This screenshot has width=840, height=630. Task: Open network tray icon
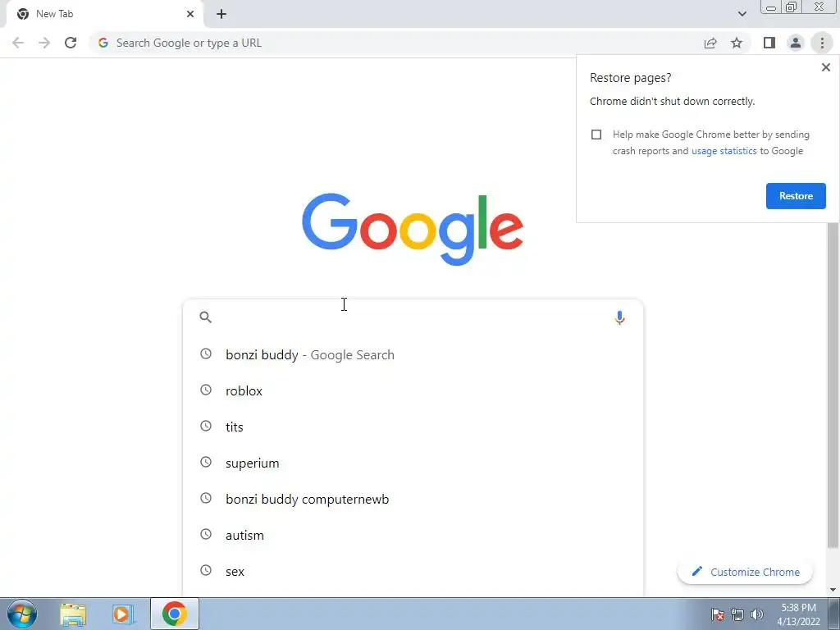pyautogui.click(x=737, y=614)
